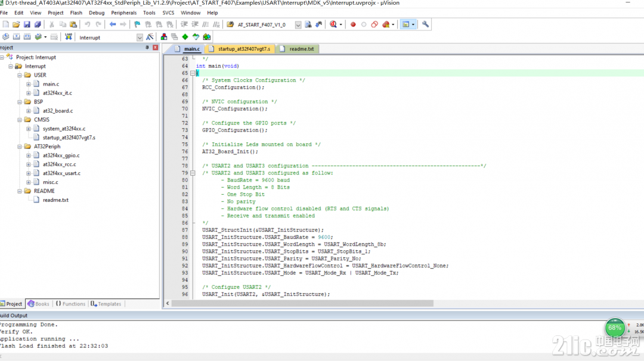Click the Kill All Breakpoints icon
The width and height of the screenshot is (644, 361).
click(x=386, y=24)
